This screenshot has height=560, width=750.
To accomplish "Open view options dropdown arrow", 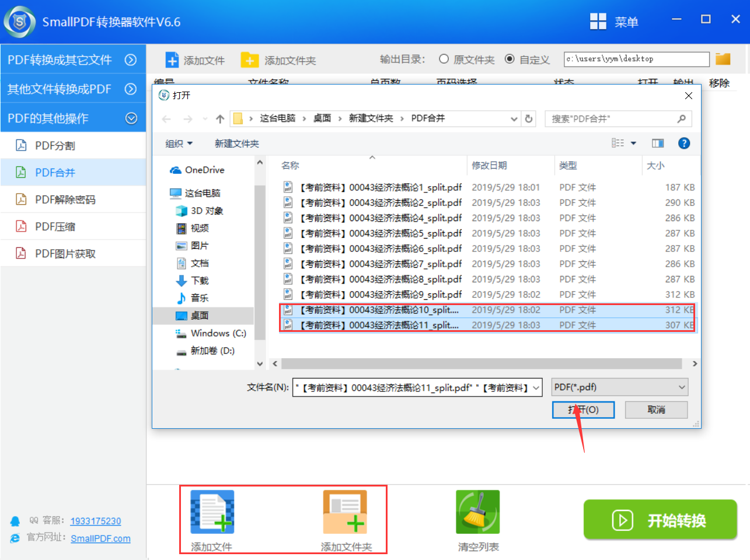I will (x=633, y=143).
